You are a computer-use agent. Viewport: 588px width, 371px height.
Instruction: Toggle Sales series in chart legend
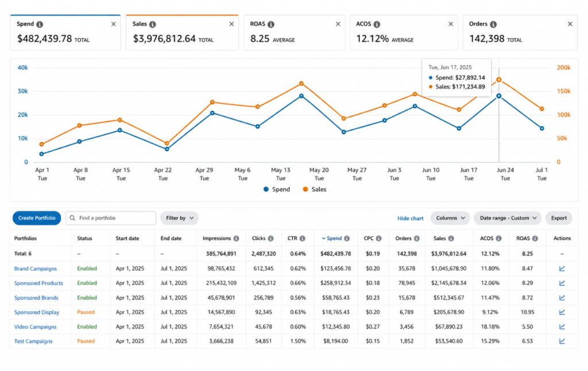point(315,190)
